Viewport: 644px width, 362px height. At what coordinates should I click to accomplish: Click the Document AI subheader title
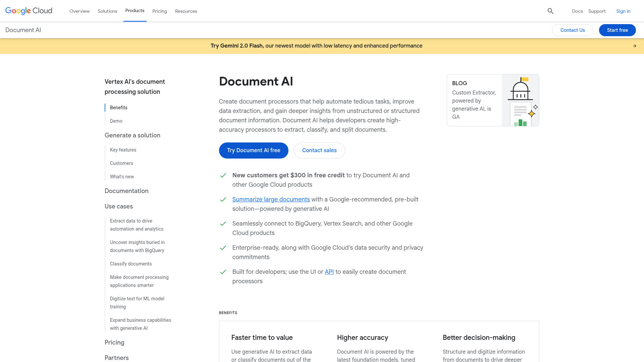[23, 30]
